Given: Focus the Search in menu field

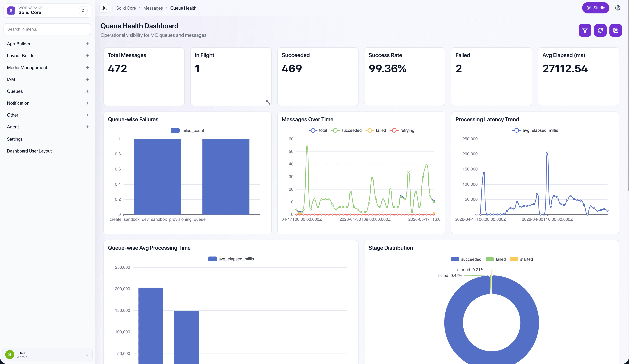Looking at the screenshot, I should [x=47, y=29].
